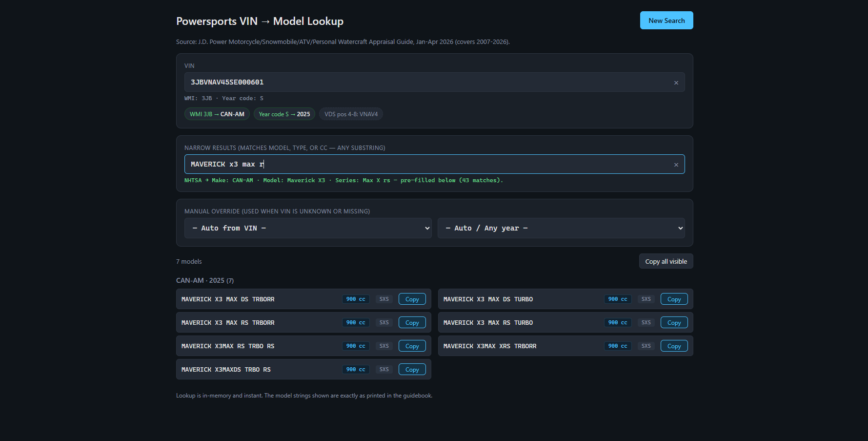Copy MAVERICK X3 MAX RS TRBORR model
This screenshot has width=868, height=441.
pos(412,323)
